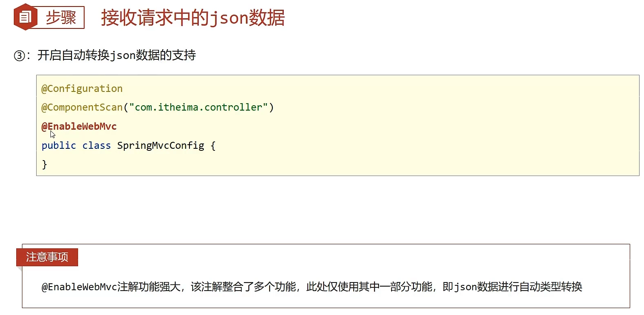Click the SpringMvcConfig class name
Image resolution: width=644 pixels, height=315 pixels.
coord(161,146)
